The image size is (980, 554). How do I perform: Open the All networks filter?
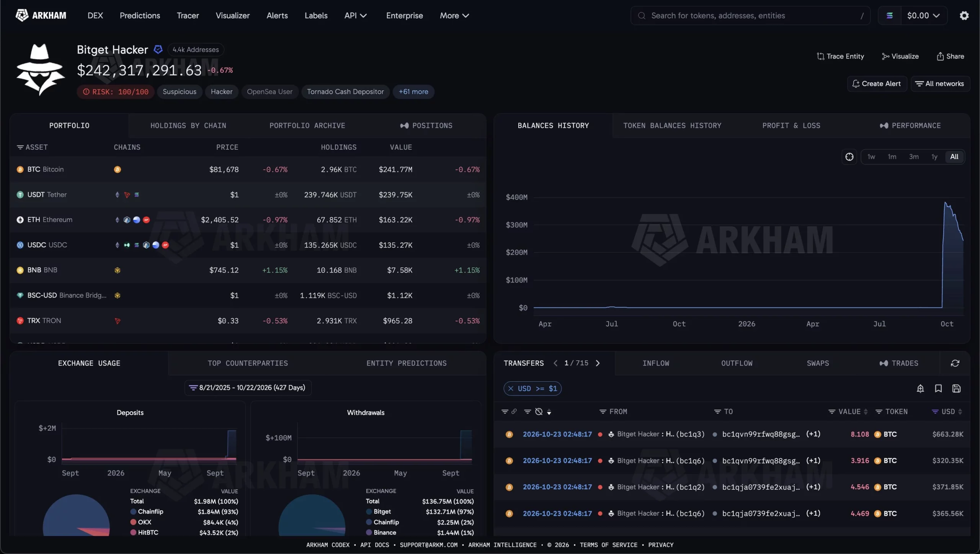click(x=940, y=84)
